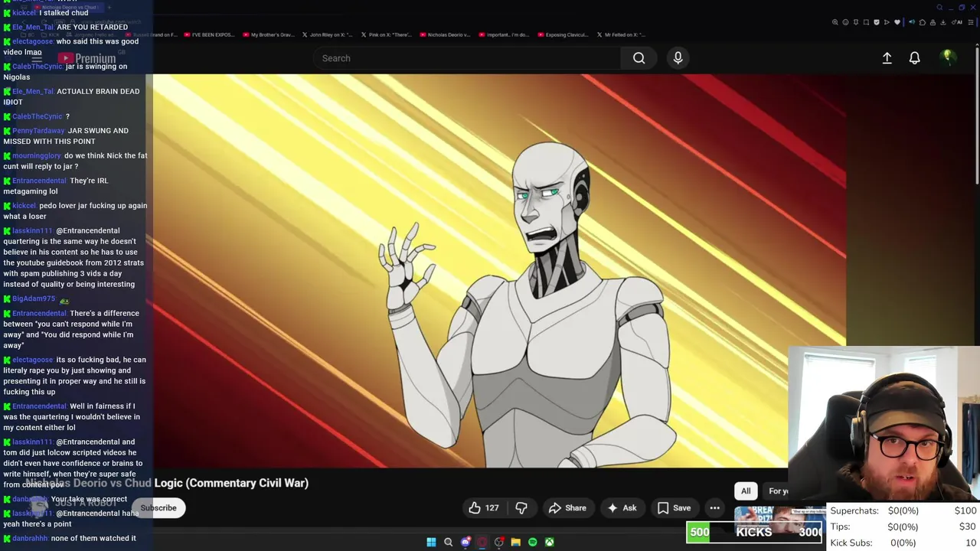This screenshot has width=980, height=551.
Task: Open the more actions ellipsis menu
Action: [x=714, y=508]
